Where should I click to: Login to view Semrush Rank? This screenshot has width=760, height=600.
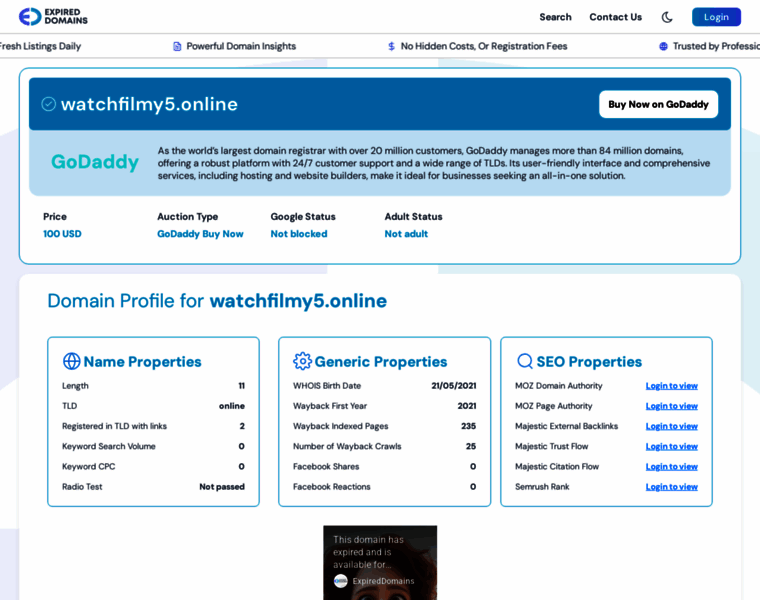[x=671, y=487]
